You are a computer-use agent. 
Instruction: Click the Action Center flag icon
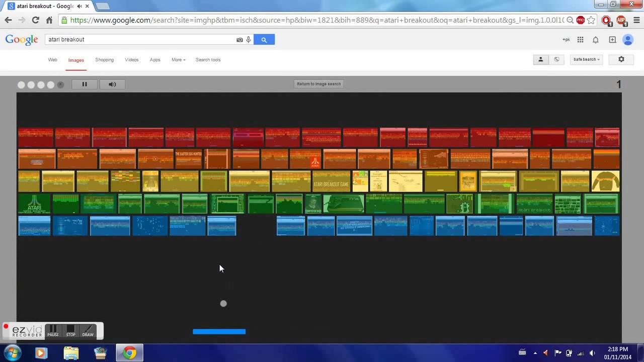pyautogui.click(x=557, y=353)
